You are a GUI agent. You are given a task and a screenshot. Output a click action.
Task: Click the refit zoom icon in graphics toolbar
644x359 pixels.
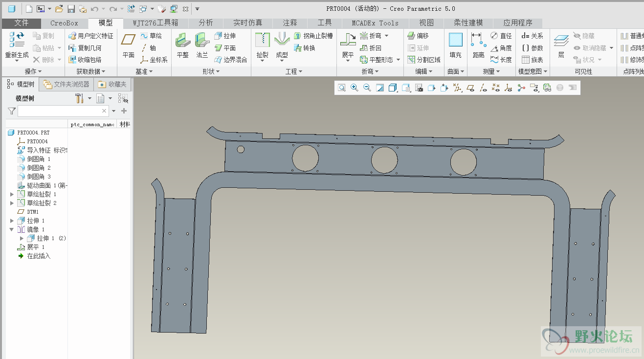(x=342, y=88)
